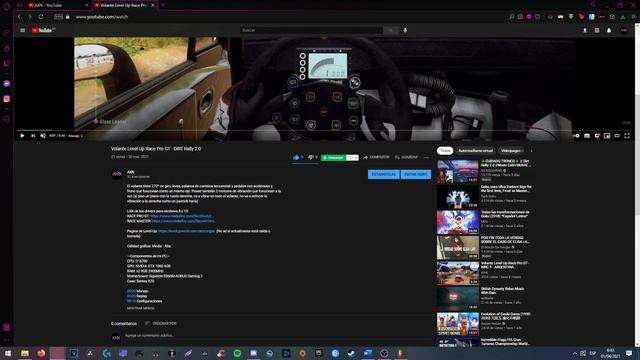Open Messenger in the Opera sidebar

pyautogui.click(x=7, y=83)
